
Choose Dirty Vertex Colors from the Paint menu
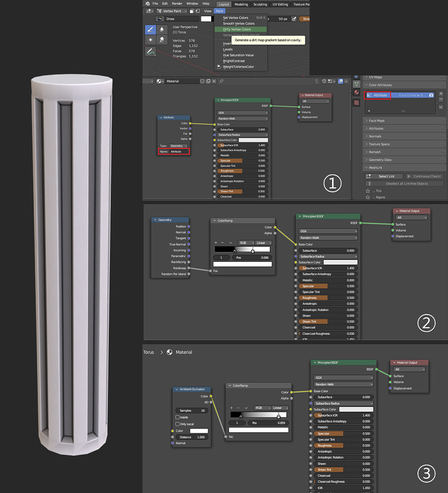(x=237, y=30)
